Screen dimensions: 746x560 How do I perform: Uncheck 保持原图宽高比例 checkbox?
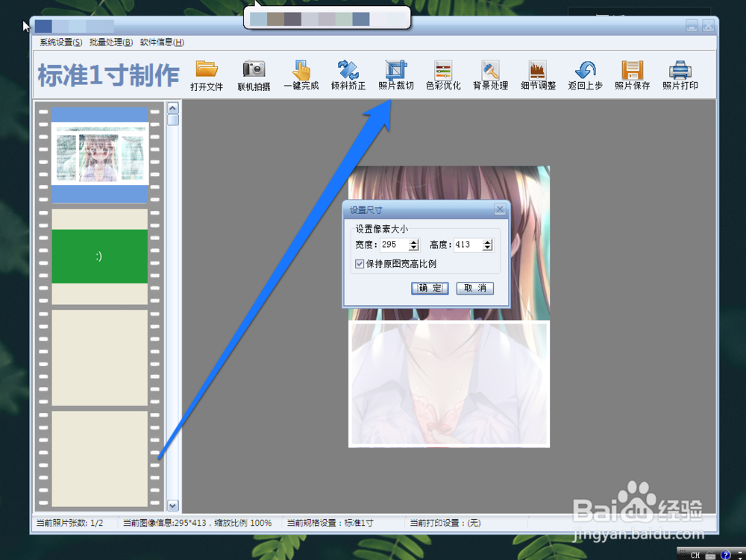pyautogui.click(x=360, y=264)
